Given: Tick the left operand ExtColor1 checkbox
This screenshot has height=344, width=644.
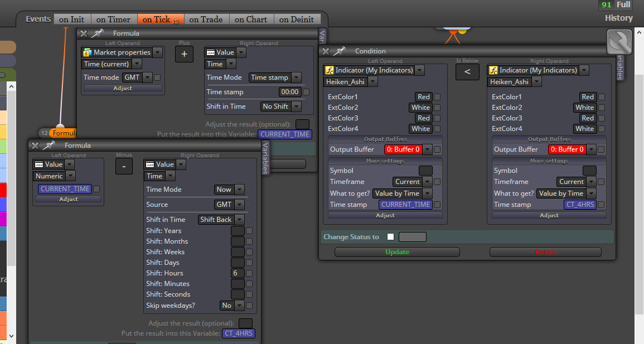Looking at the screenshot, I should coord(437,97).
